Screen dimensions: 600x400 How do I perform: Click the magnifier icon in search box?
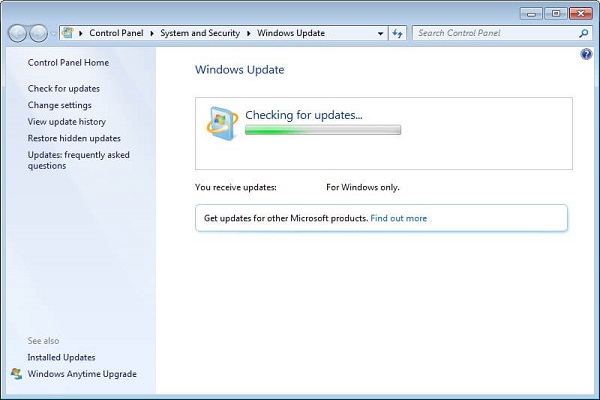click(x=584, y=33)
